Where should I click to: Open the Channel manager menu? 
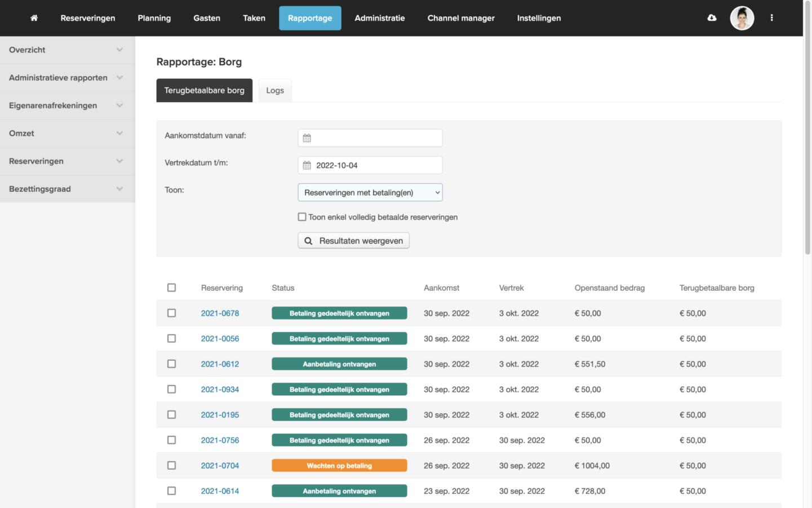(x=461, y=18)
